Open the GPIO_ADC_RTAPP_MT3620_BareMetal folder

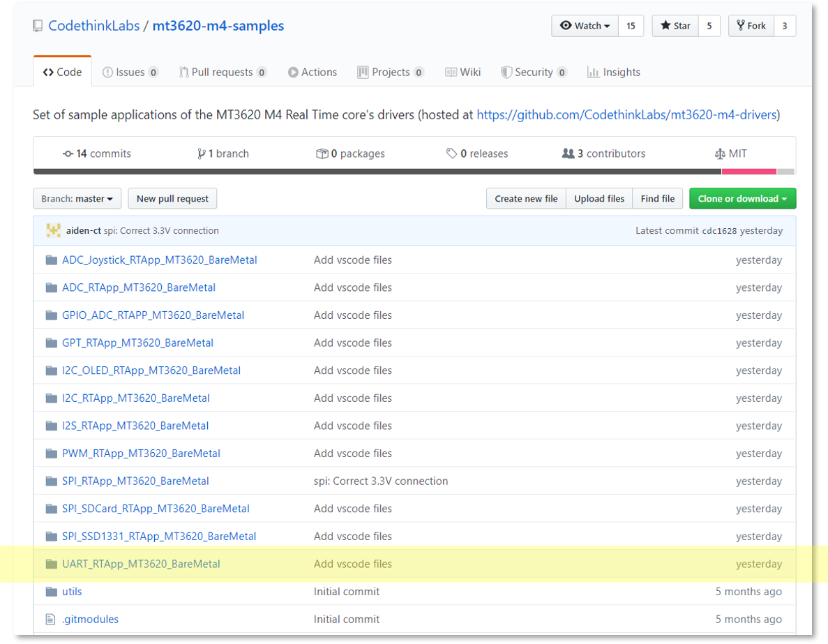[x=153, y=315]
